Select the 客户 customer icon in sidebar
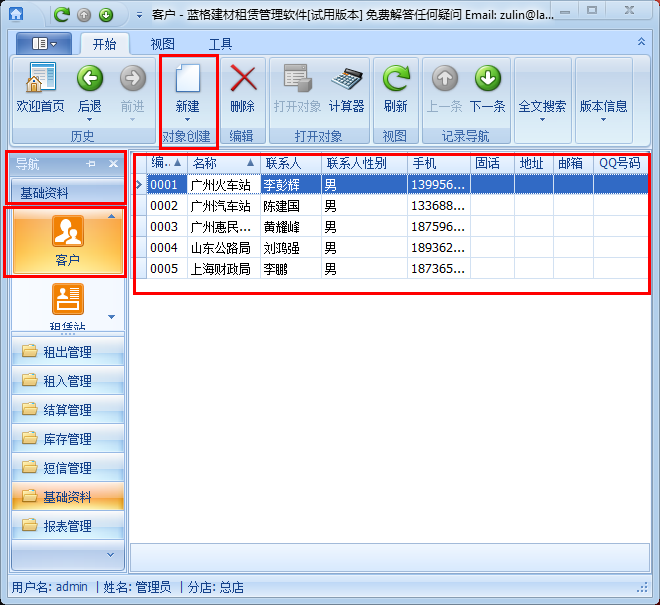The image size is (660, 605). click(67, 241)
